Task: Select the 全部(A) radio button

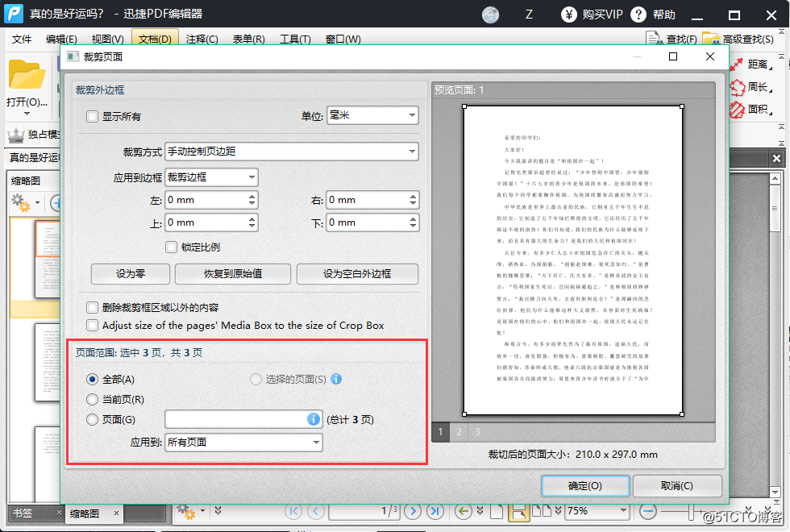Action: click(92, 379)
